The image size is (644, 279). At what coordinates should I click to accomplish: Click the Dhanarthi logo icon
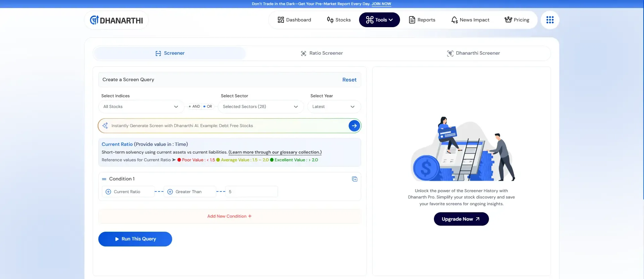(x=94, y=20)
